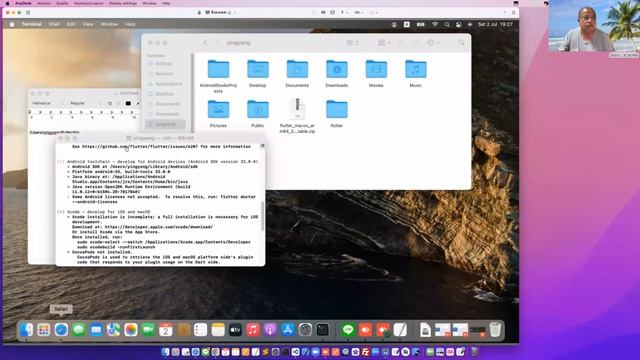Open Finder view mode switcher dropdown
640x360 pixels.
352,42
